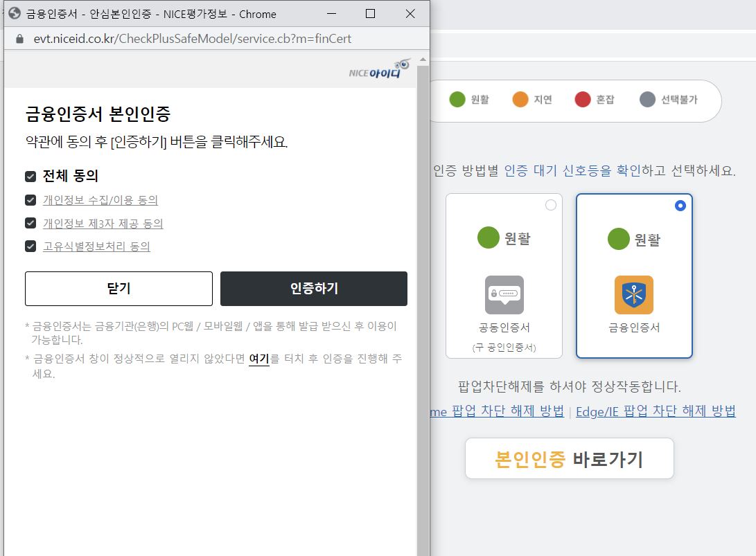Open the 개인정보 제3자 제공 동의 terms link
This screenshot has height=556, width=756.
(103, 224)
